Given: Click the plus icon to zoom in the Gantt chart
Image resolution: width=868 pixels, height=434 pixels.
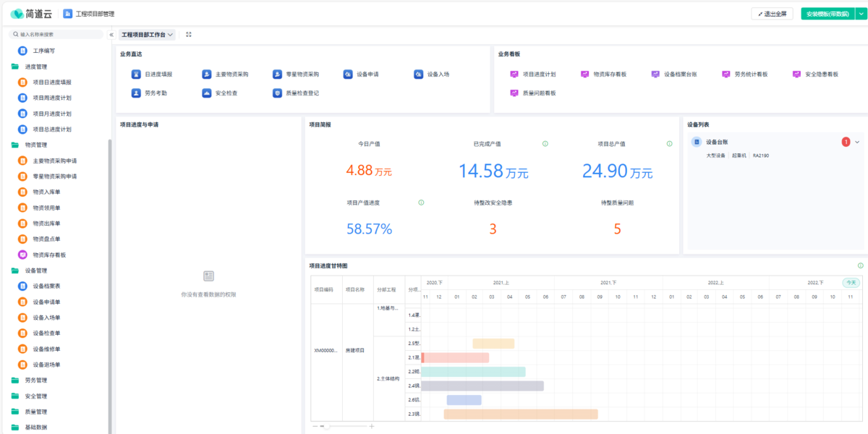Looking at the screenshot, I should (x=372, y=426).
